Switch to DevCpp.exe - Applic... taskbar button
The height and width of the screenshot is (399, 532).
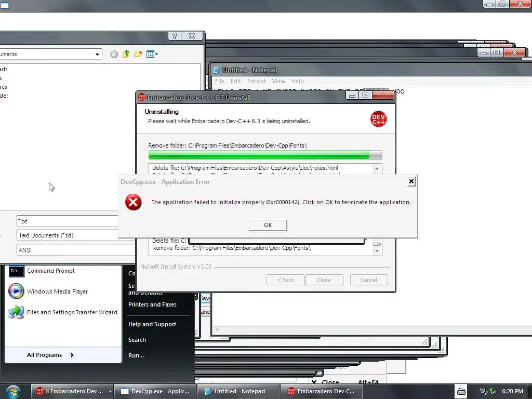pyautogui.click(x=155, y=391)
